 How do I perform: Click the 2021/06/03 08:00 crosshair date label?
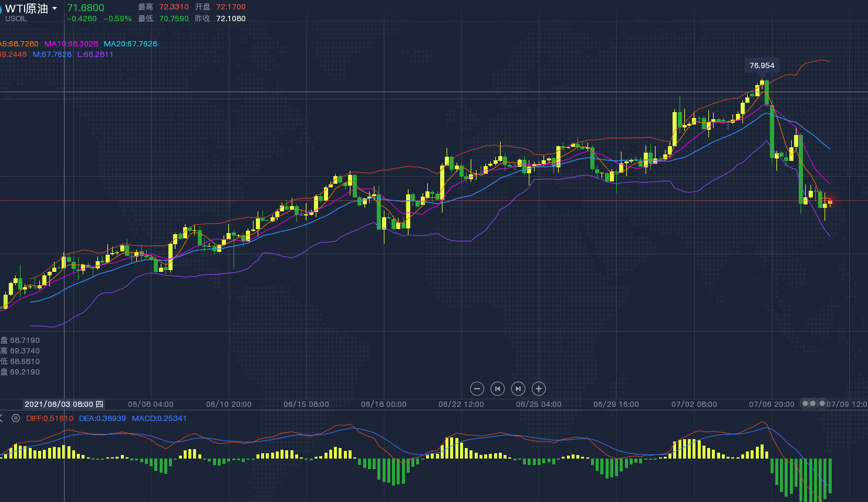63,405
